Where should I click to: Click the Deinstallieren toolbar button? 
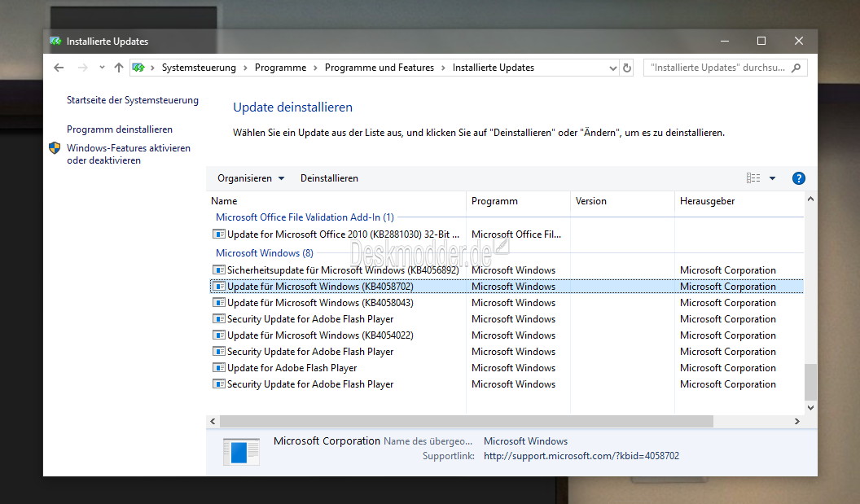pos(329,178)
